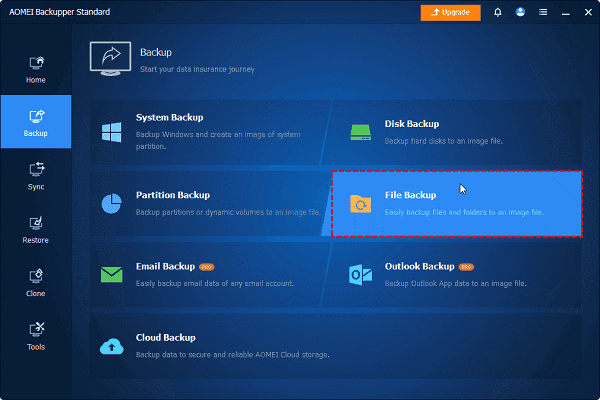This screenshot has width=600, height=400.
Task: Go to the Restore section
Action: [36, 229]
